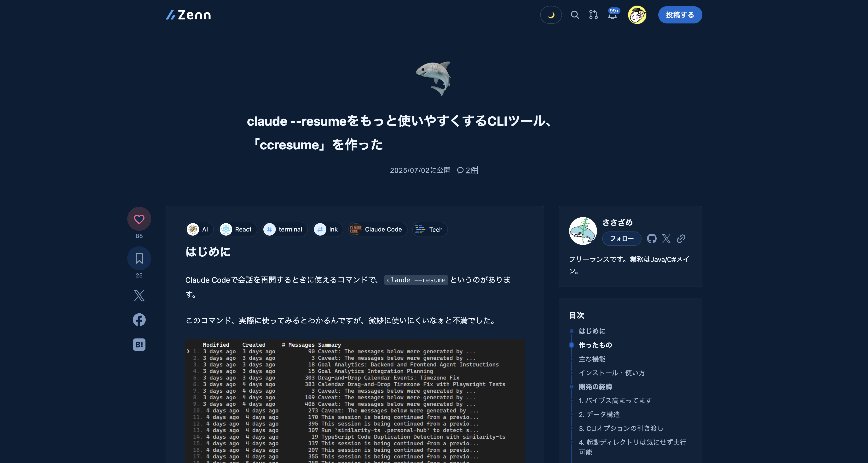
Task: Open the author's GitHub icon
Action: 652,239
